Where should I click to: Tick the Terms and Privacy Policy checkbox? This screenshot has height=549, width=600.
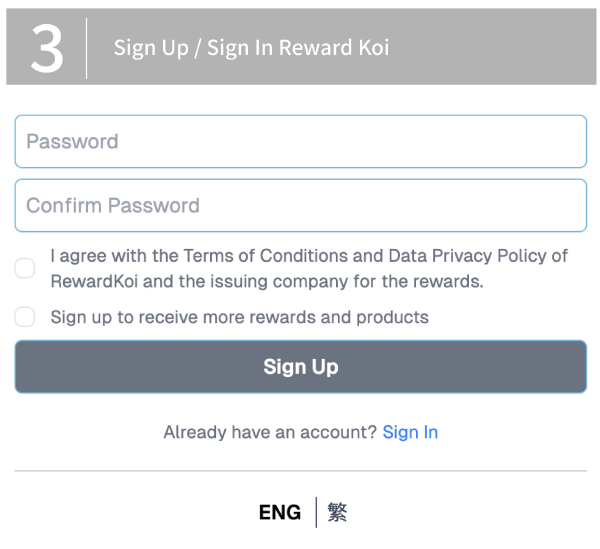[x=25, y=268]
